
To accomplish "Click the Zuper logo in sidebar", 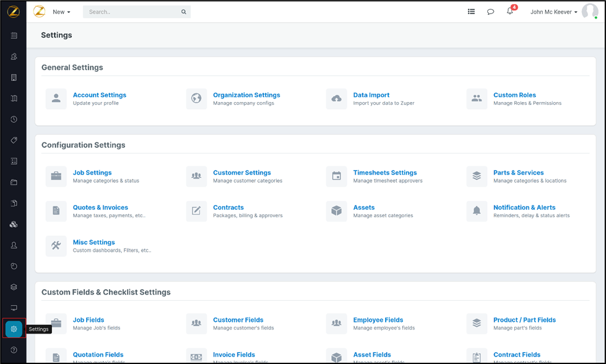I will pos(14,12).
